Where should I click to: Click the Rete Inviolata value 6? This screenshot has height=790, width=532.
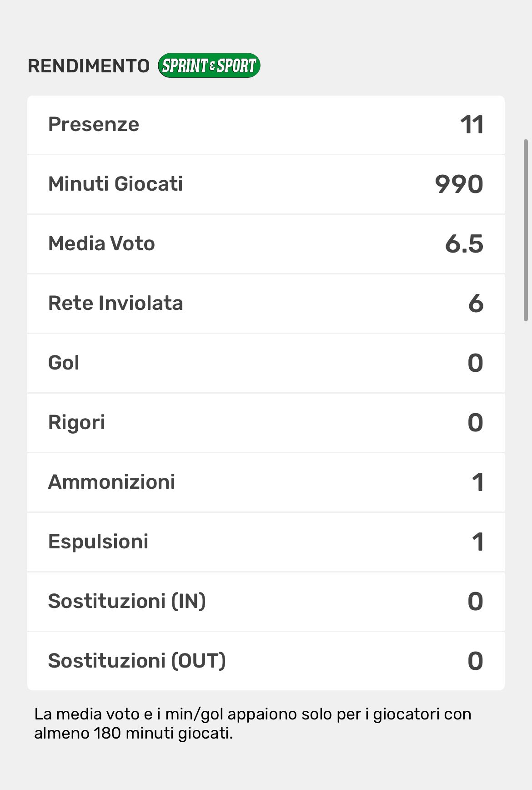click(476, 304)
